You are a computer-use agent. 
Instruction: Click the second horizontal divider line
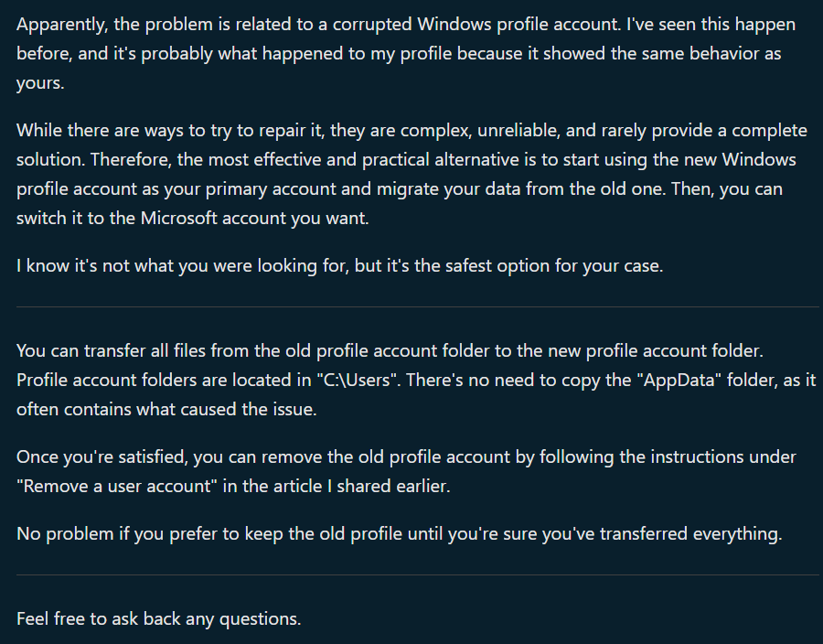tap(418, 575)
